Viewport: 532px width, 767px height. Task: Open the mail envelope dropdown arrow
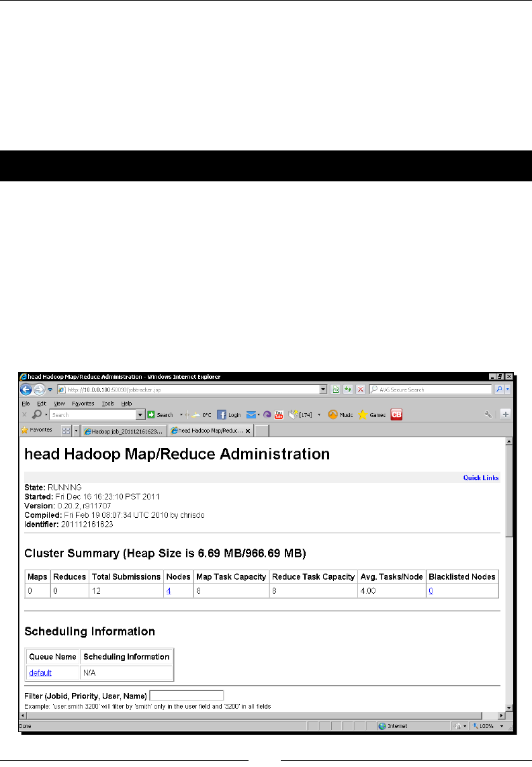(x=259, y=415)
